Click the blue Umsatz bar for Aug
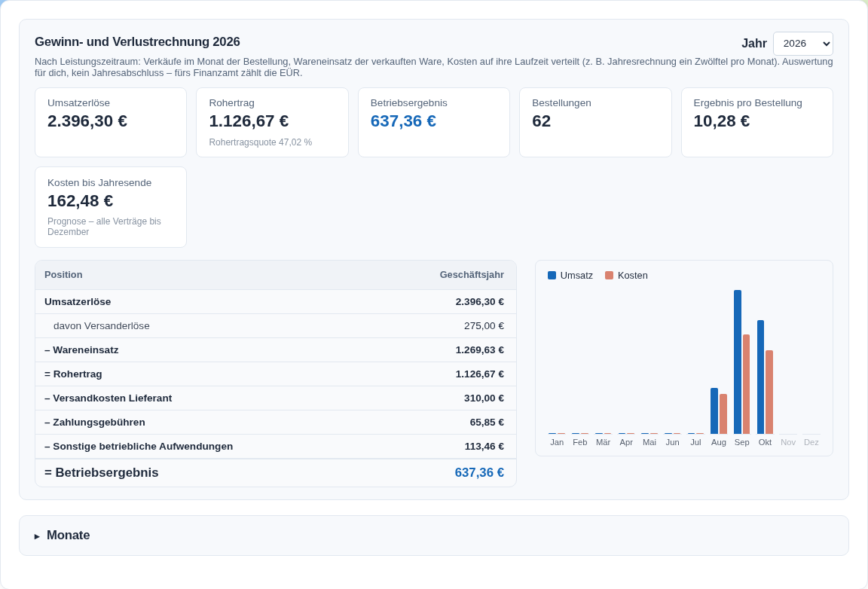 click(x=714, y=410)
